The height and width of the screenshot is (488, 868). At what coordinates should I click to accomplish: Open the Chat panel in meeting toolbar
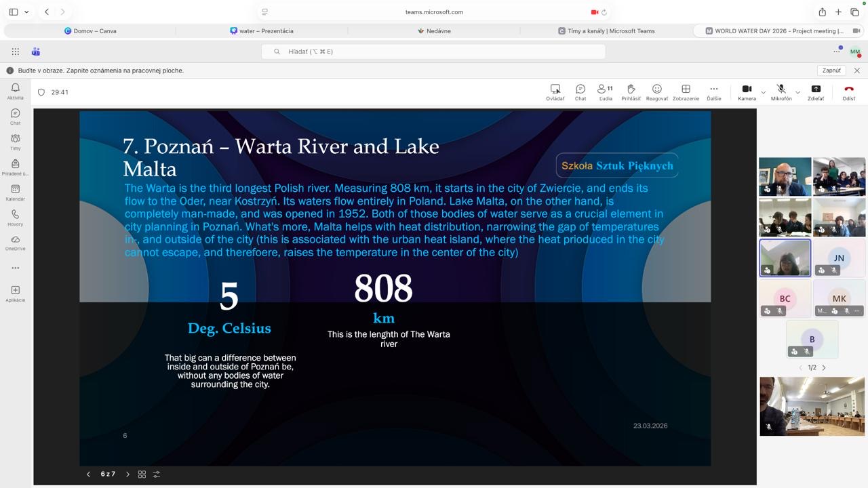pos(580,92)
